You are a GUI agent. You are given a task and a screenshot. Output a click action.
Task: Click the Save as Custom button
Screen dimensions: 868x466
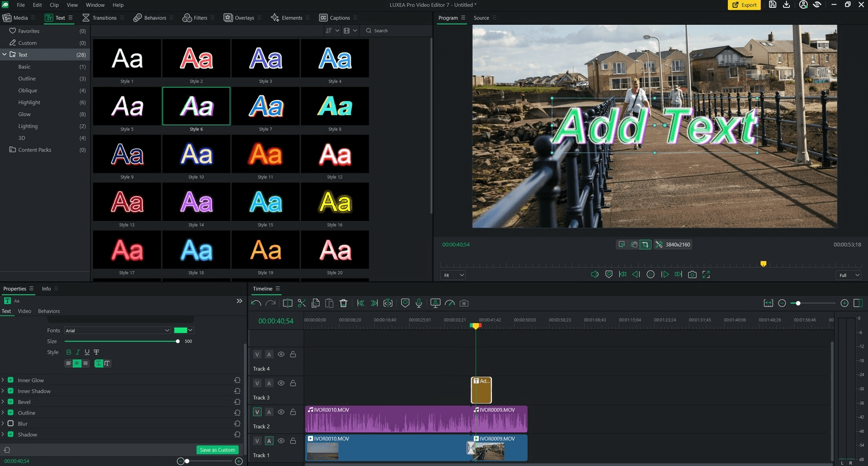click(218, 449)
